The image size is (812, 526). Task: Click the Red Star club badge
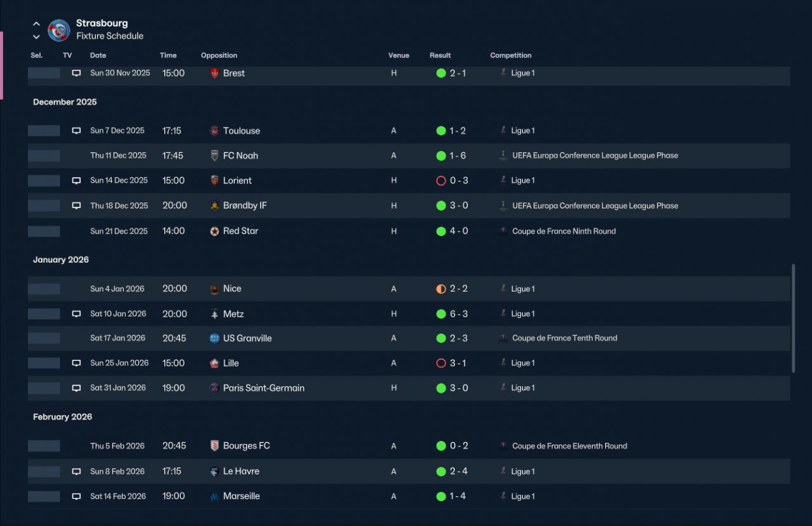pos(214,231)
